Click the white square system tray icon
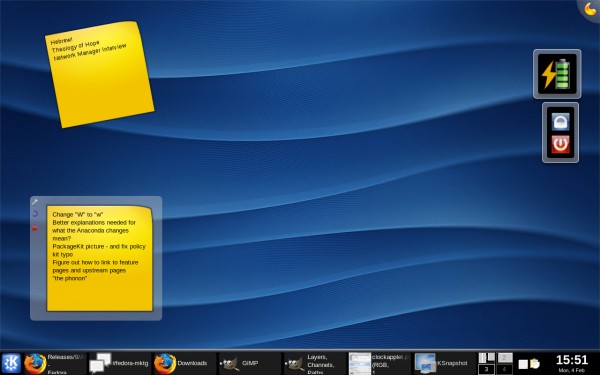600x375 pixels. coord(523,364)
